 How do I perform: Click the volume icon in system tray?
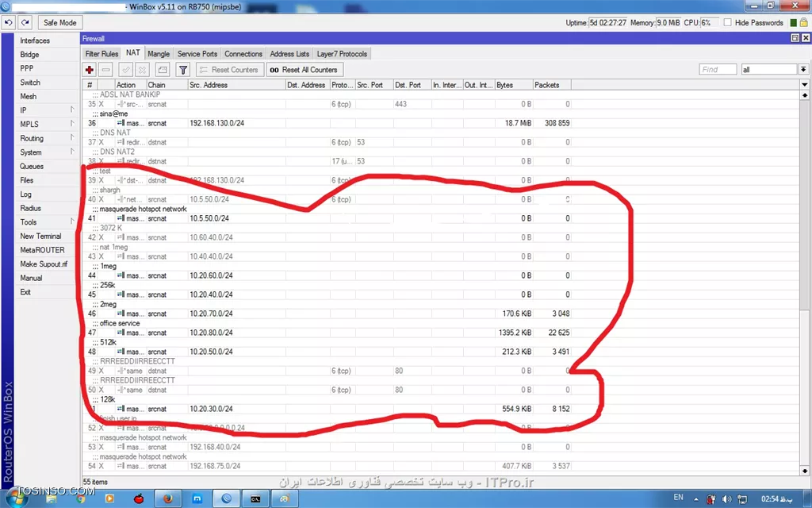coord(727,498)
